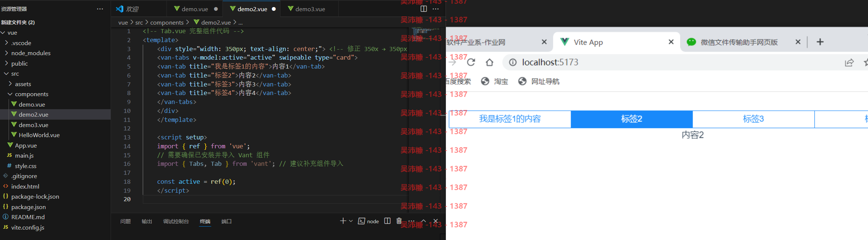Kill terminal with the trash icon

tap(399, 221)
